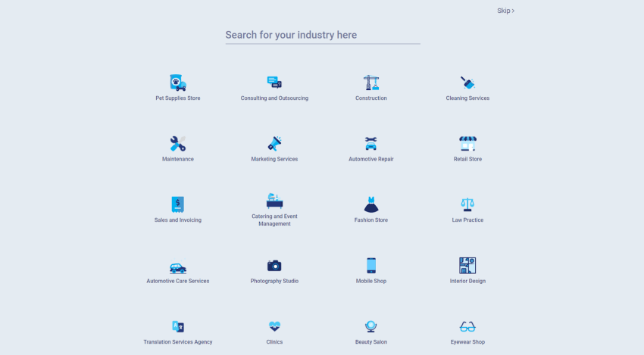Click the Law Practice label
Screen dimensions: 644x355
tap(467, 220)
